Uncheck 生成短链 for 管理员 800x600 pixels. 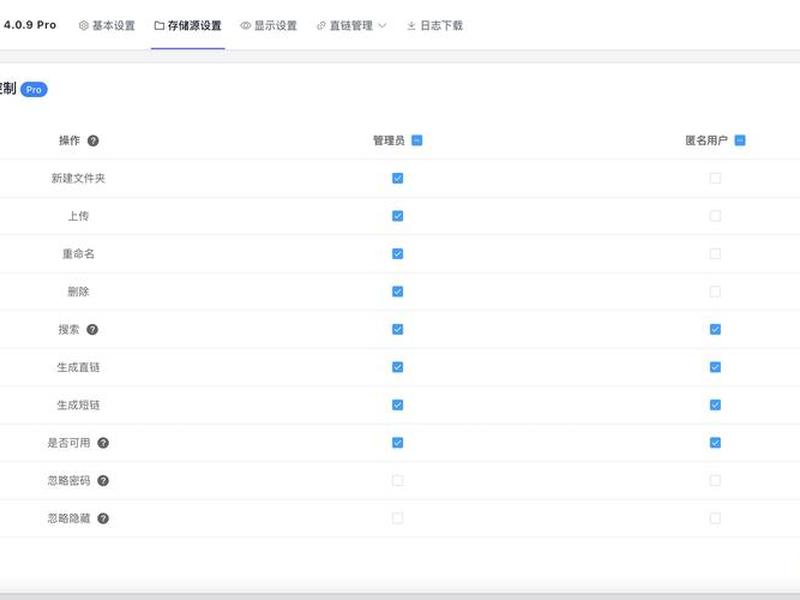pos(397,405)
